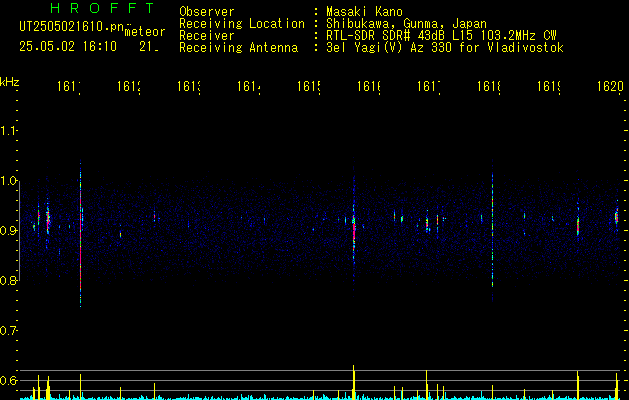629x400 pixels.
Task: Click the 1.0 kHz frequency axis label
Action: [x=8, y=181]
